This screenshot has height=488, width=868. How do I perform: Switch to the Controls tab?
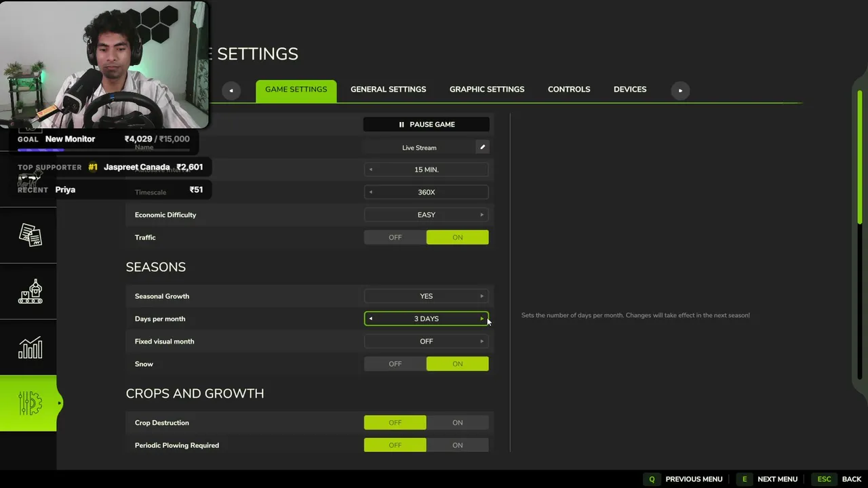569,89
